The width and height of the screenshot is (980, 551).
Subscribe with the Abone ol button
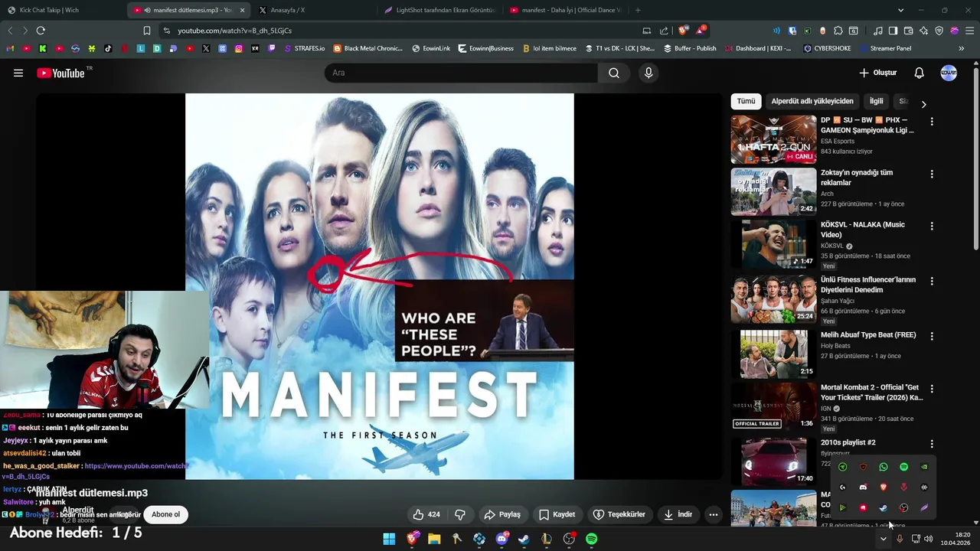165,514
